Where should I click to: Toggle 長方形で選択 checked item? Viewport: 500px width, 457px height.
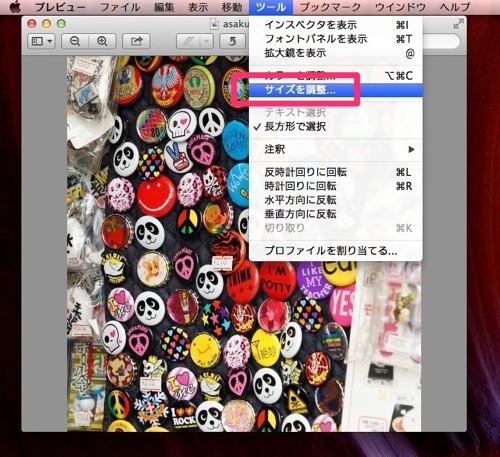point(336,127)
